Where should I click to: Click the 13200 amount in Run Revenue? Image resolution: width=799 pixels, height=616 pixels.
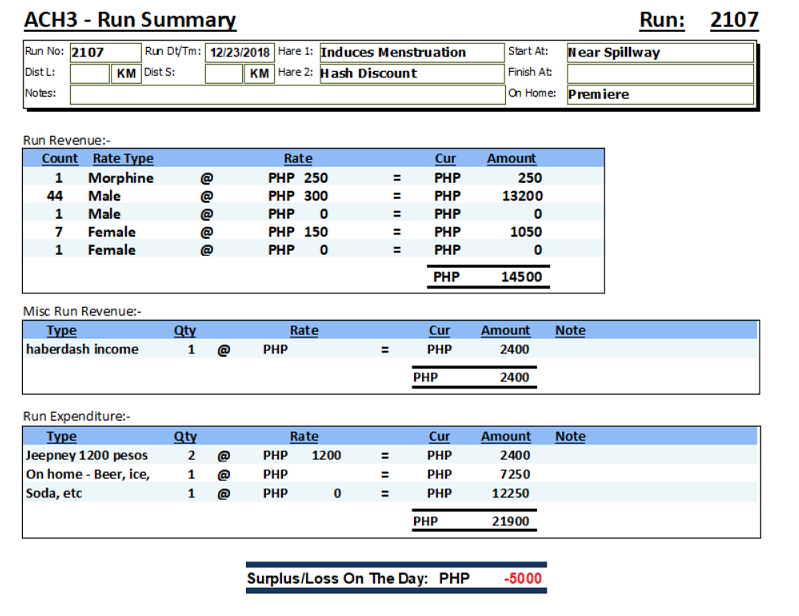(521, 196)
